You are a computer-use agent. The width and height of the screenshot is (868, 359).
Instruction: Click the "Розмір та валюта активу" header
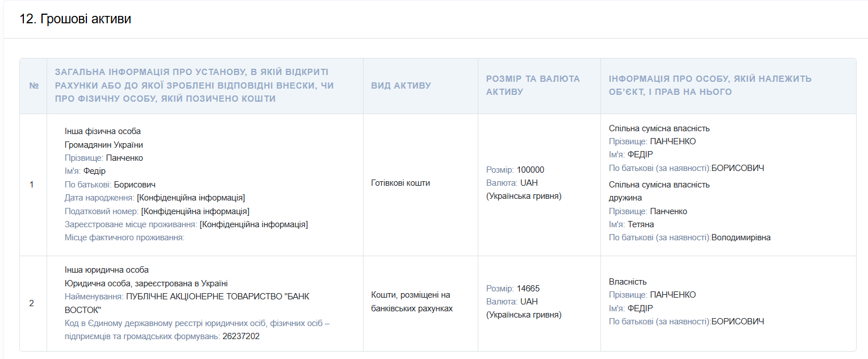click(533, 85)
